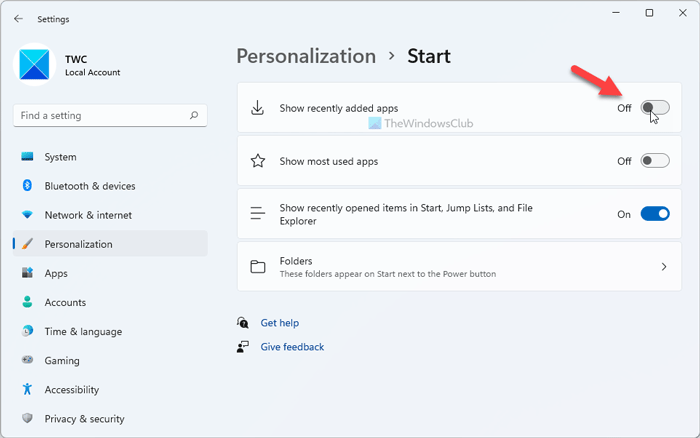Expand the Folders settings chevron
This screenshot has height=438, width=700.
point(664,267)
